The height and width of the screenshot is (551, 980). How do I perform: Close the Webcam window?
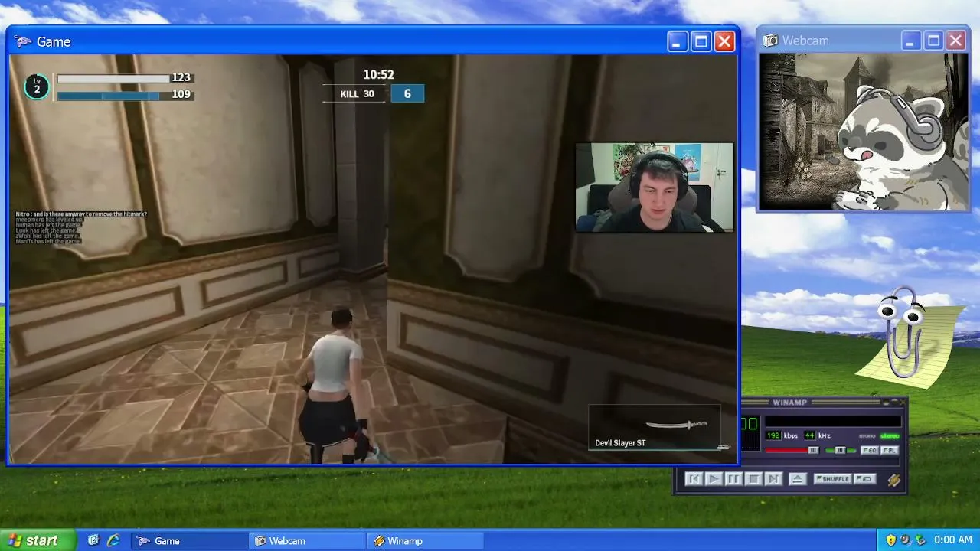956,41
